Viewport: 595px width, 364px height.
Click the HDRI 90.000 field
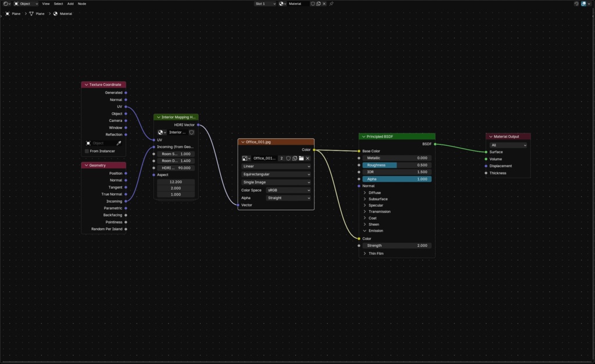click(x=176, y=168)
